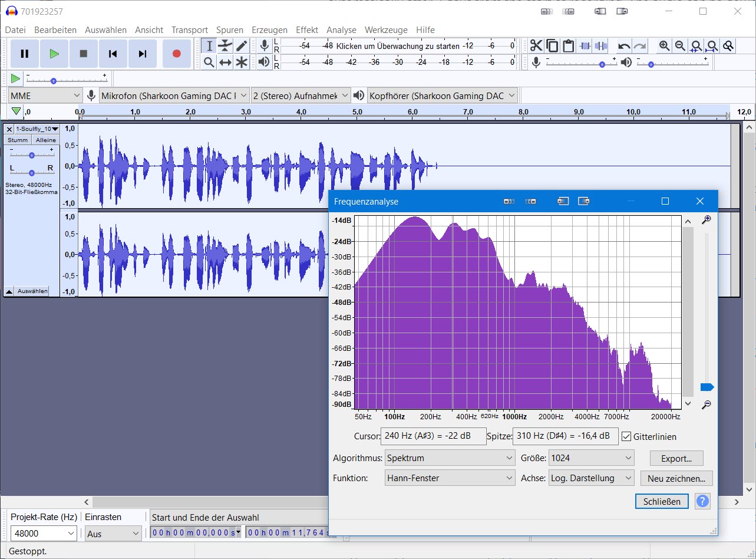Start playback with the green Play button
The image size is (756, 559).
click(54, 54)
